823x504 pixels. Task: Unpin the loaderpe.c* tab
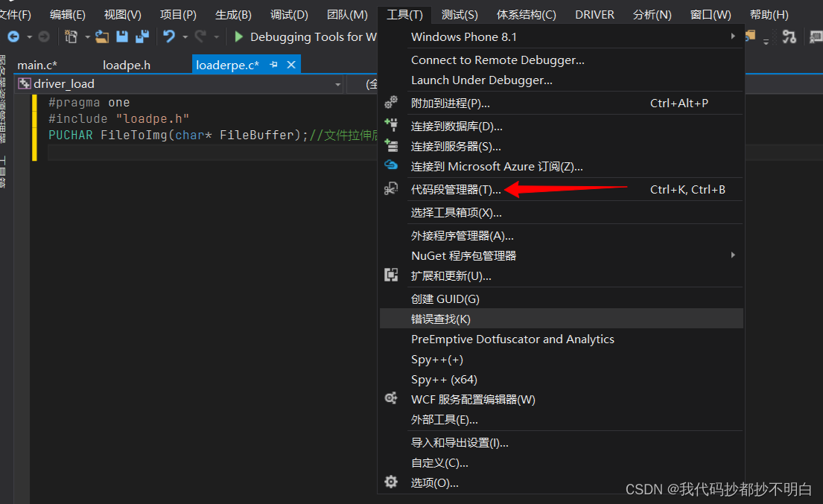tap(273, 64)
